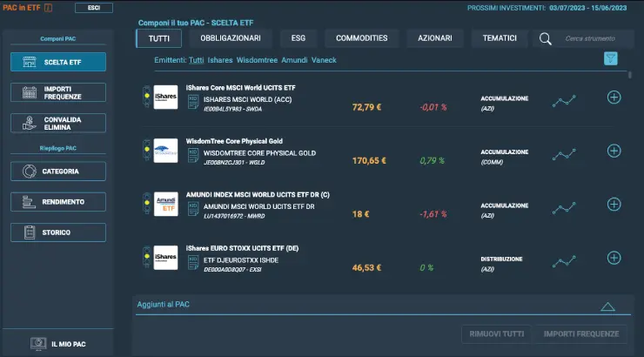Open KID document for WISDOMTREE CORE PHYSICAL GOLD
This screenshot has width=644, height=357.
[193, 155]
